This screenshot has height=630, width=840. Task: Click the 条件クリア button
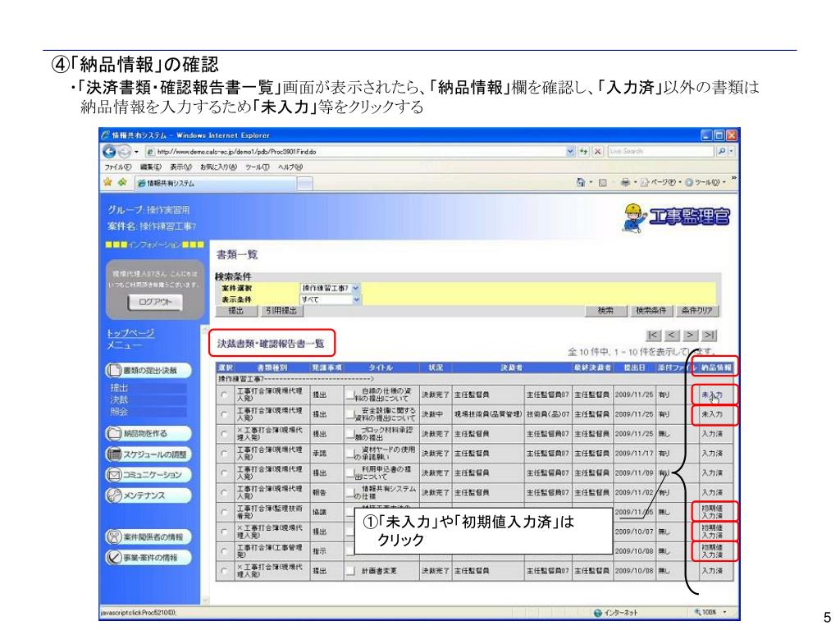pyautogui.click(x=697, y=311)
